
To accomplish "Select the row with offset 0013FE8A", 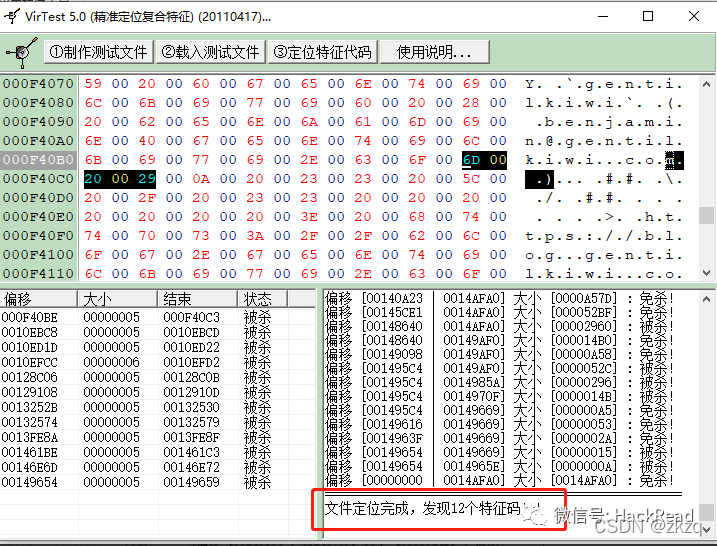I will 158,437.
